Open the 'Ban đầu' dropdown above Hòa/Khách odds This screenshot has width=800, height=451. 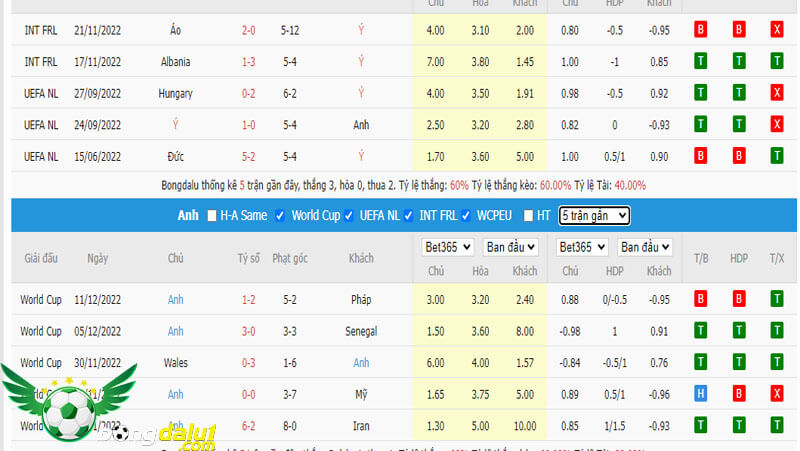tap(510, 247)
